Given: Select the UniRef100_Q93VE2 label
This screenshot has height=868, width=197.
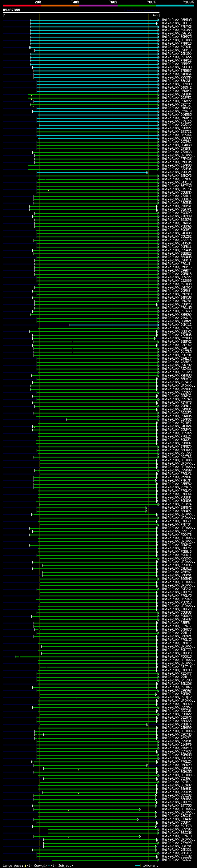Looking at the screenshot, I should click(x=177, y=98).
